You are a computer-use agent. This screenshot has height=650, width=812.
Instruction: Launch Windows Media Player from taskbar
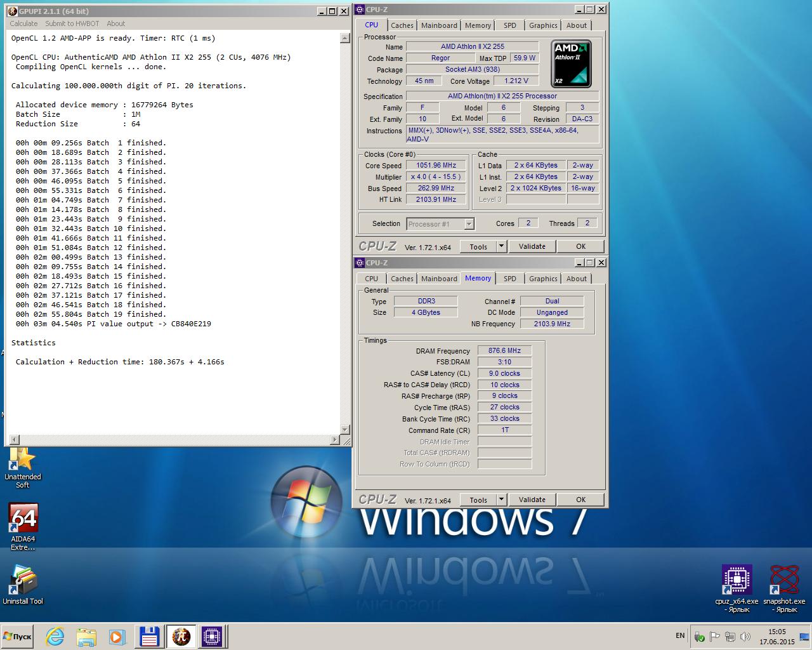[x=117, y=636]
